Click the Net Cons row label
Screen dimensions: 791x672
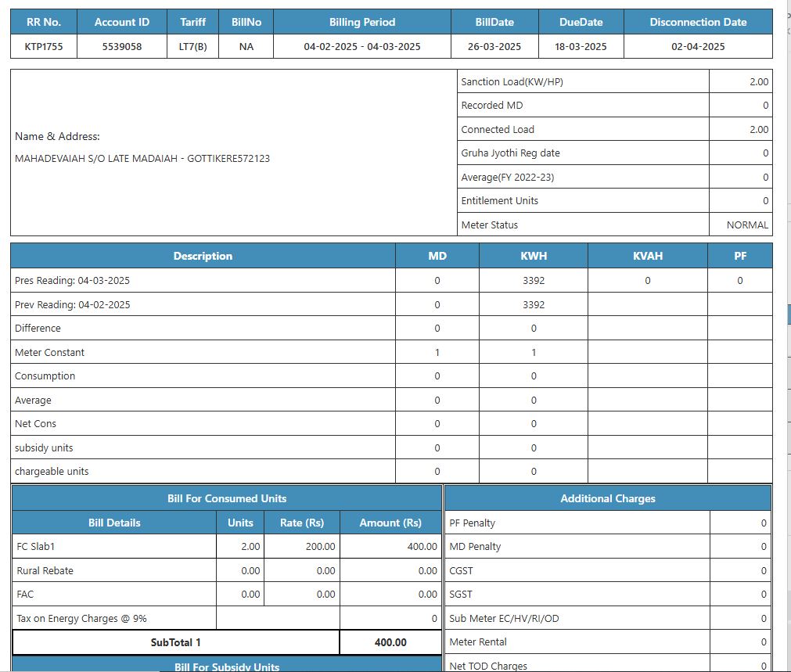pyautogui.click(x=35, y=424)
